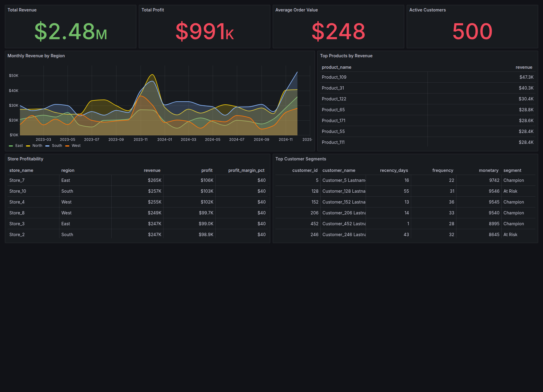
Task: Sort stores by profit_margin_pct header
Action: (246, 170)
